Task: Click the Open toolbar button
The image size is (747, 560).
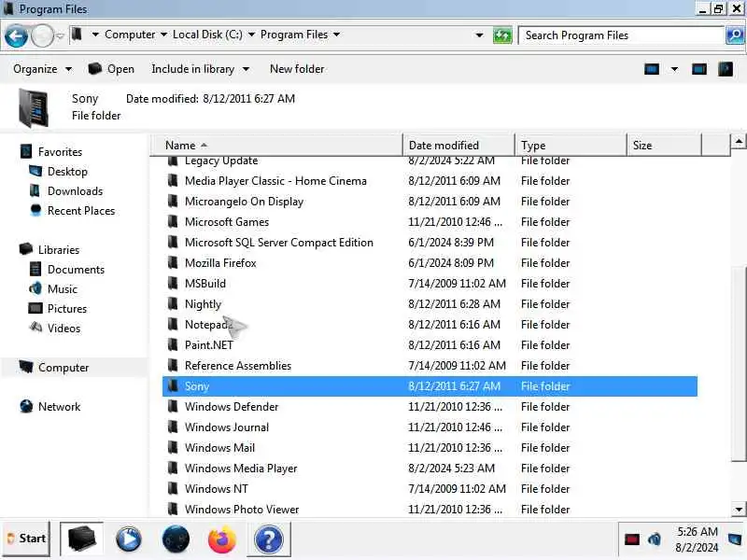Action: coord(111,69)
